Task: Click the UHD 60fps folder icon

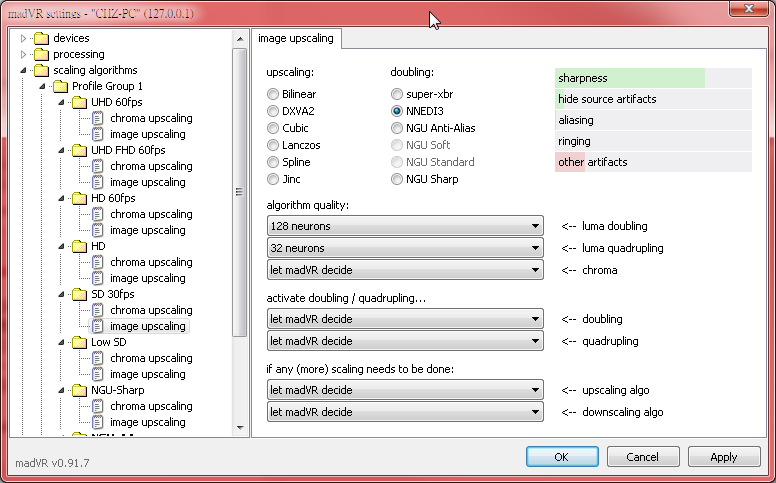Action: point(79,102)
